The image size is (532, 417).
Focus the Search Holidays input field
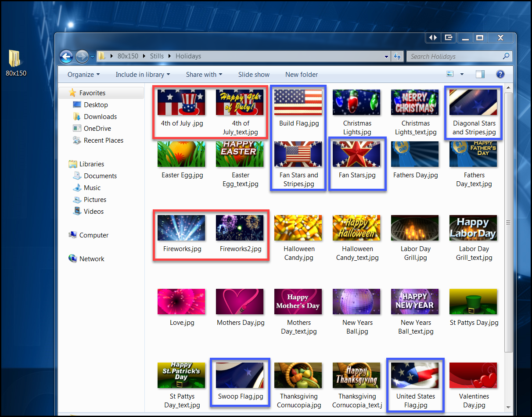point(459,56)
